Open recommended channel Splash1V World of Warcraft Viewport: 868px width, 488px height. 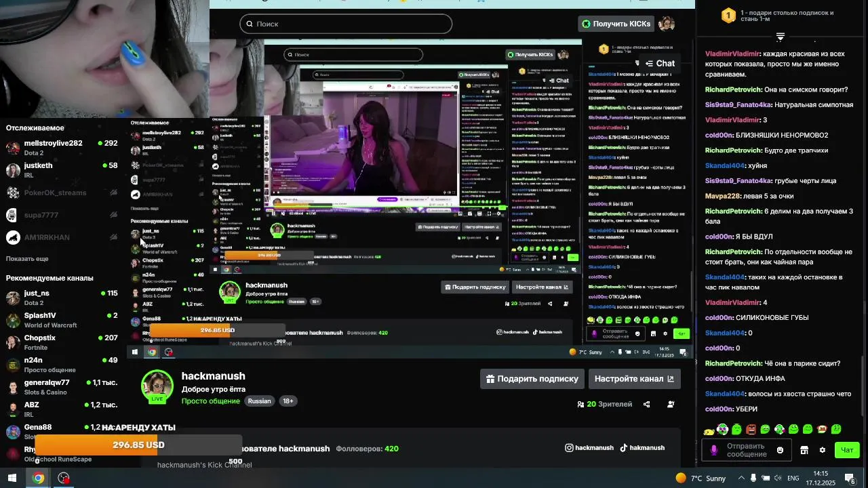(x=62, y=320)
